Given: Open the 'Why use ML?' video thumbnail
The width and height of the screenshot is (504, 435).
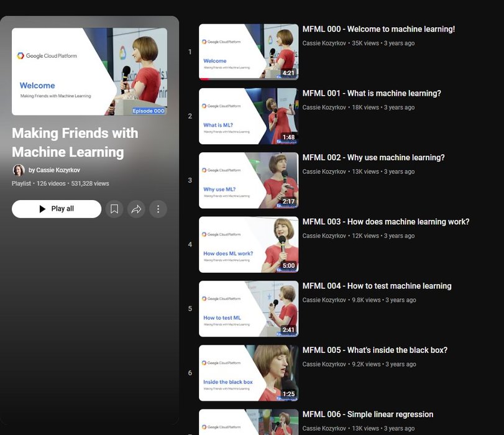Looking at the screenshot, I should pos(249,180).
